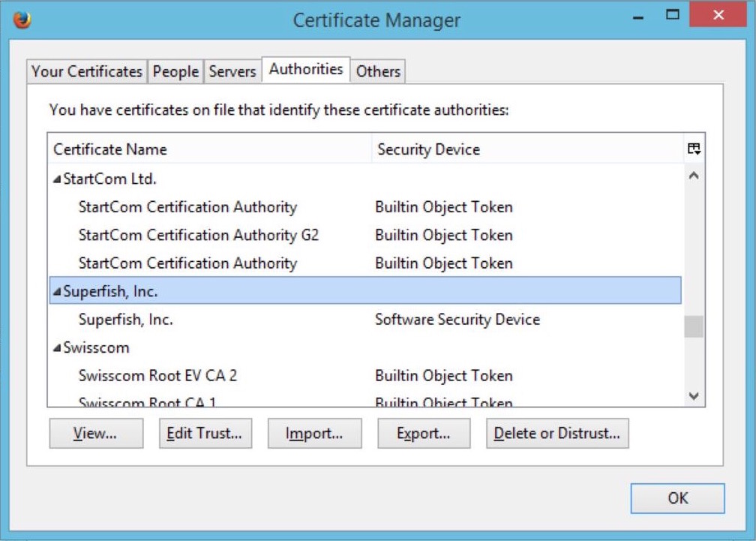This screenshot has width=756, height=541.
Task: Go to the Others tab
Action: point(378,71)
